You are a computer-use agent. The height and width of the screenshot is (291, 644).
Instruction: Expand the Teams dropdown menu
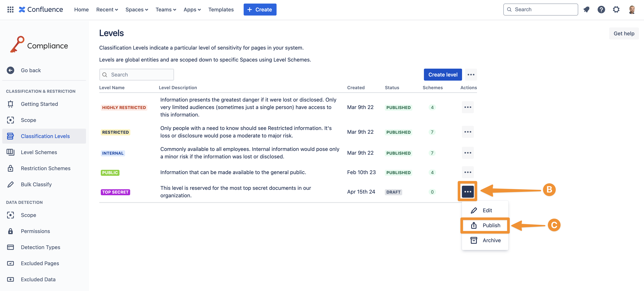pos(166,10)
